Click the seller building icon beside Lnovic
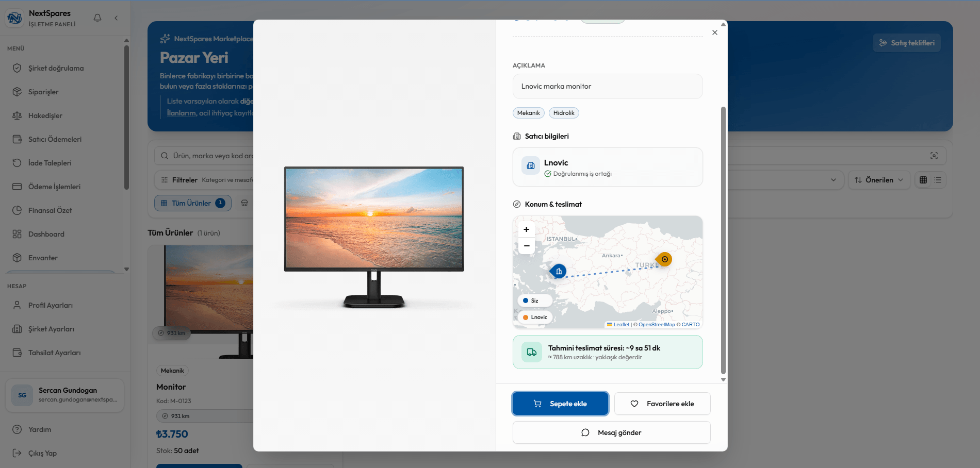Screen dimensions: 980x468 (x=531, y=165)
